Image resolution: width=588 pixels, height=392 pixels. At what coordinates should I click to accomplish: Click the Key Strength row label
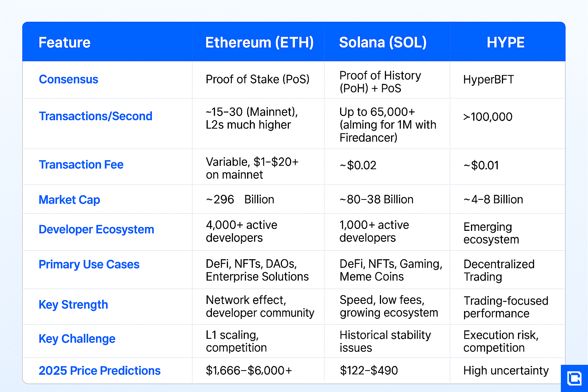[73, 305]
